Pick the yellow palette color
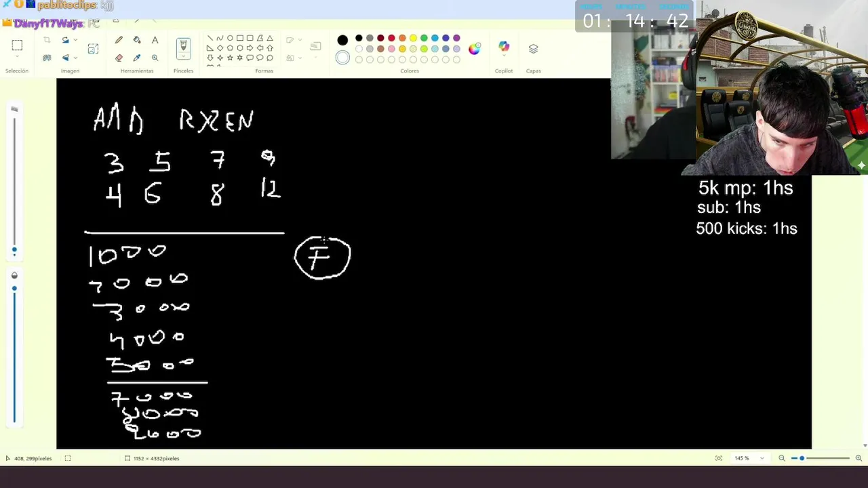 point(413,38)
